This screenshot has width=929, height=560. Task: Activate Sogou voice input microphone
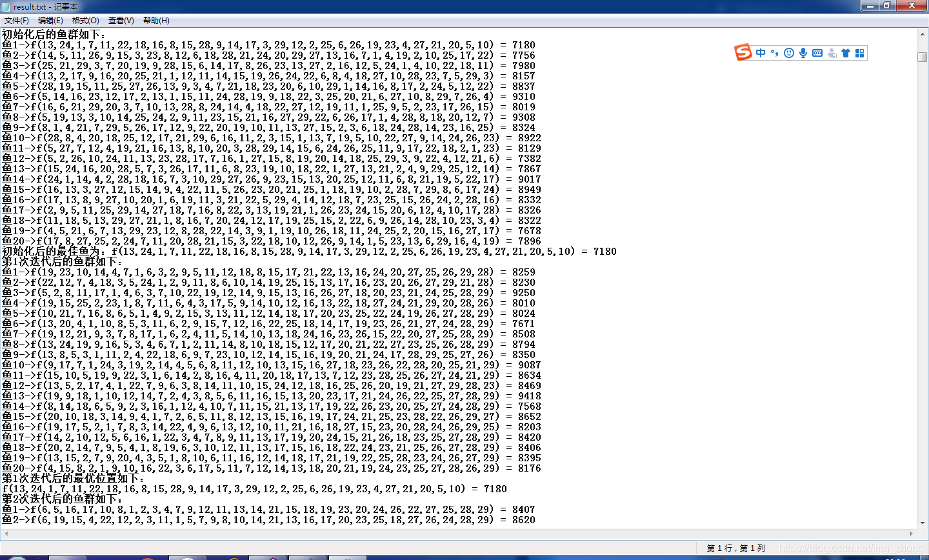pyautogui.click(x=803, y=53)
